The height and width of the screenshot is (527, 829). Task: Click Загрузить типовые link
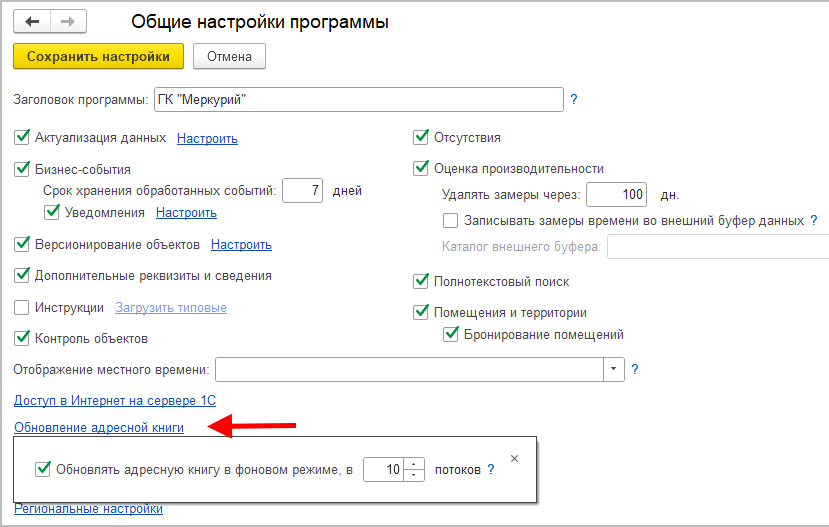pos(171,308)
